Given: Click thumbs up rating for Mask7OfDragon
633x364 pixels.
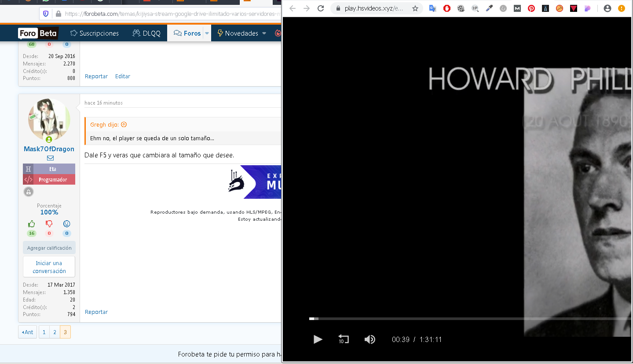Looking at the screenshot, I should [32, 224].
